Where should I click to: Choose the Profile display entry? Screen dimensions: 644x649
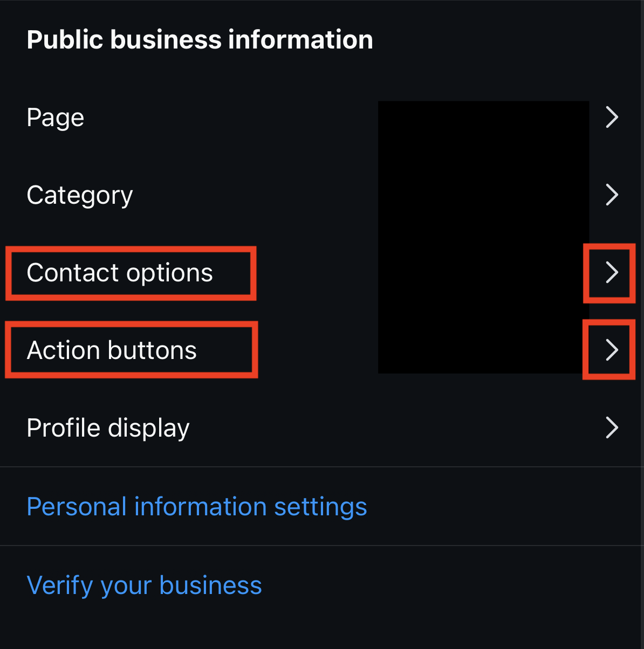108,428
